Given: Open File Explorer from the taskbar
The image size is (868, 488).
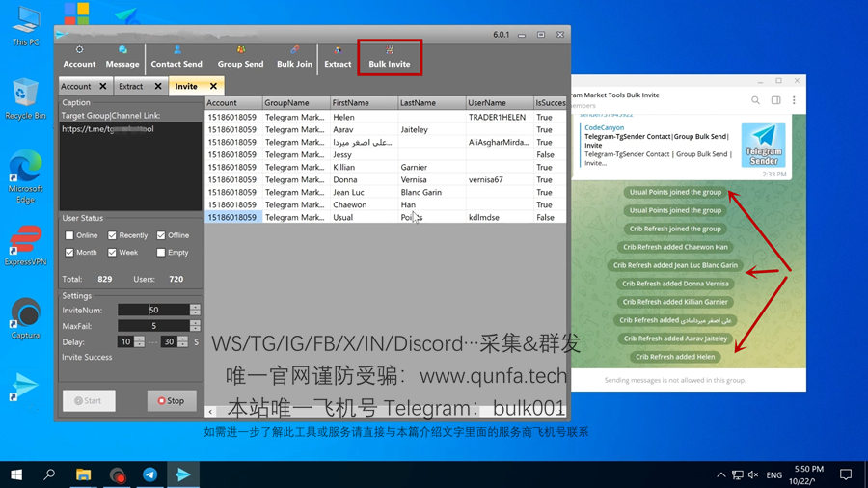Looking at the screenshot, I should [83, 474].
